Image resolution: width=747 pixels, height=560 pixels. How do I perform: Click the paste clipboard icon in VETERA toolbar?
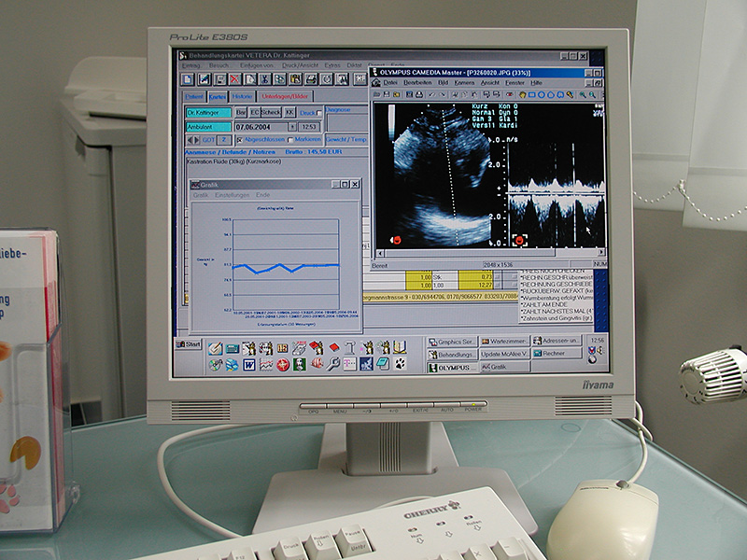(295, 79)
